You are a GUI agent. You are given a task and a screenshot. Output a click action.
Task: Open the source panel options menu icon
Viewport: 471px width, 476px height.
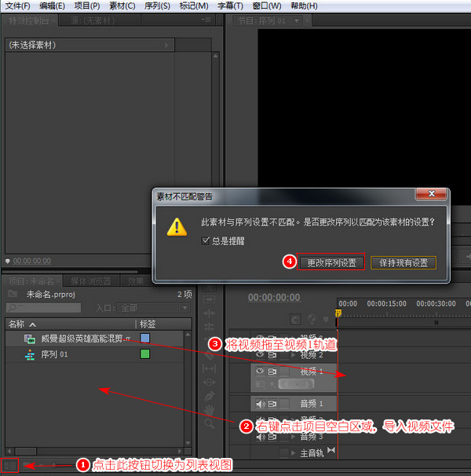206,20
